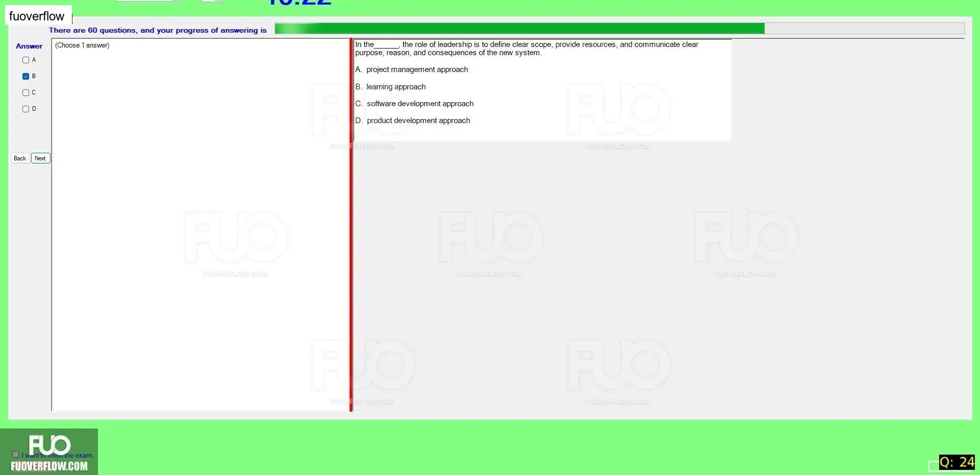
Task: Click the '(Choose 1 answer)' instruction text
Action: (82, 45)
